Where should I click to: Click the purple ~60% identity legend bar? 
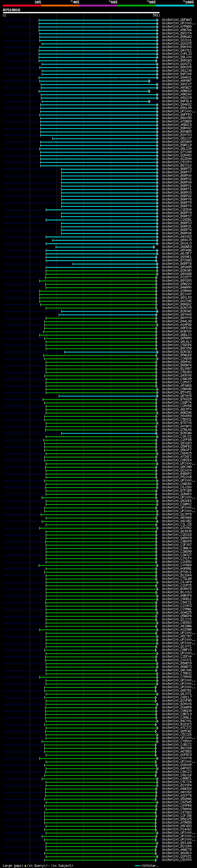tap(98, 6)
